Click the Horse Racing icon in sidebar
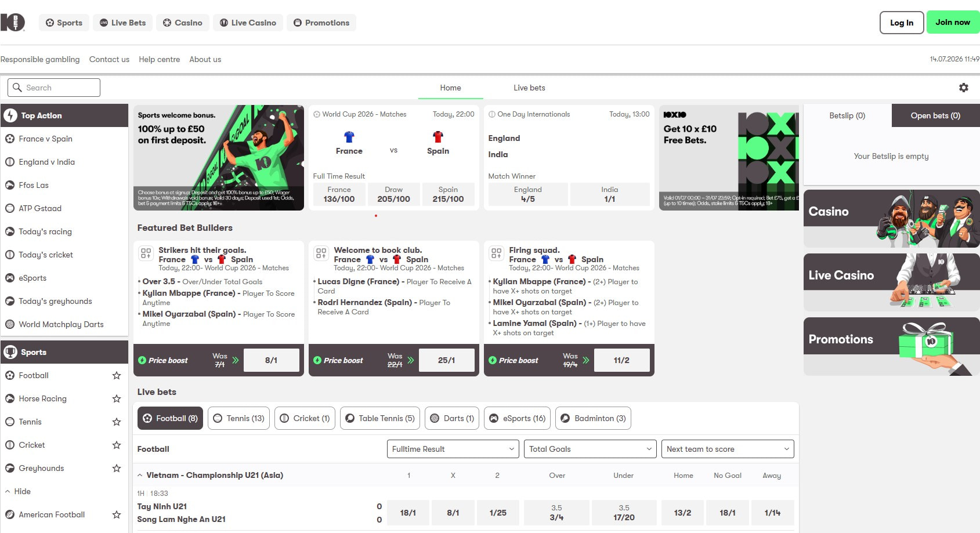980x533 pixels. (x=10, y=398)
